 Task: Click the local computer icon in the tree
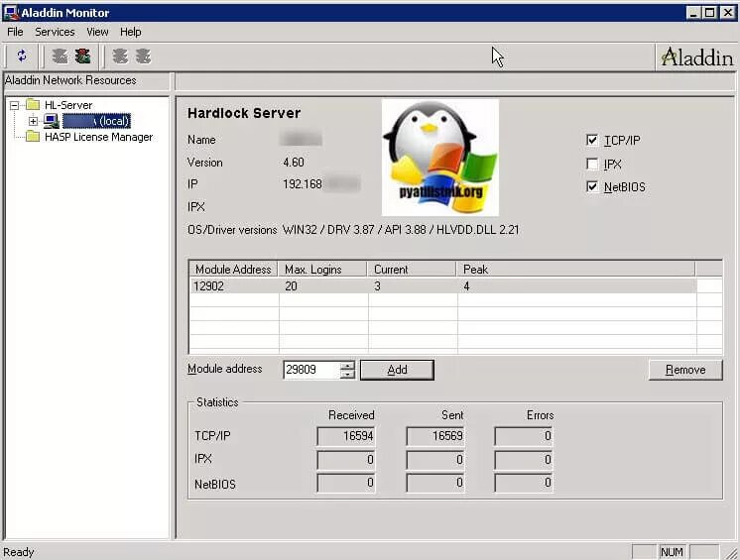(x=51, y=121)
